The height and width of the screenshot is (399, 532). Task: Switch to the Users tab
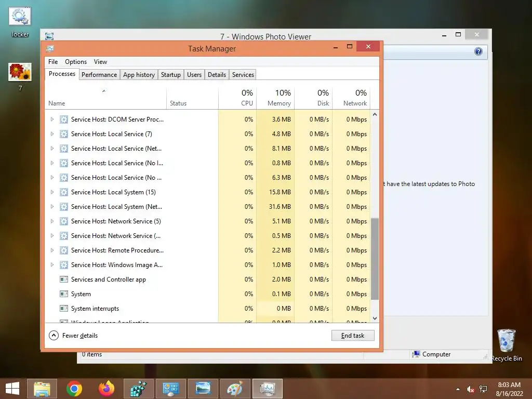click(194, 75)
